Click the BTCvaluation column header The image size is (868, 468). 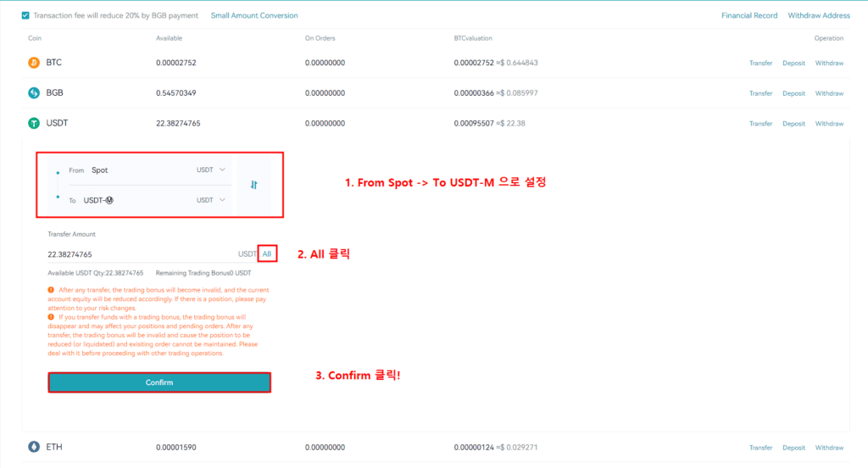pos(473,38)
